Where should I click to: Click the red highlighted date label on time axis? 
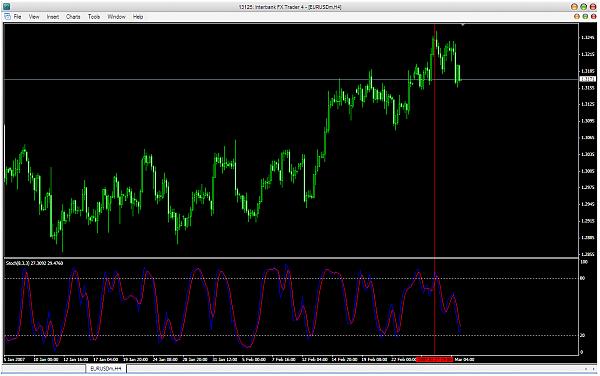tap(434, 360)
